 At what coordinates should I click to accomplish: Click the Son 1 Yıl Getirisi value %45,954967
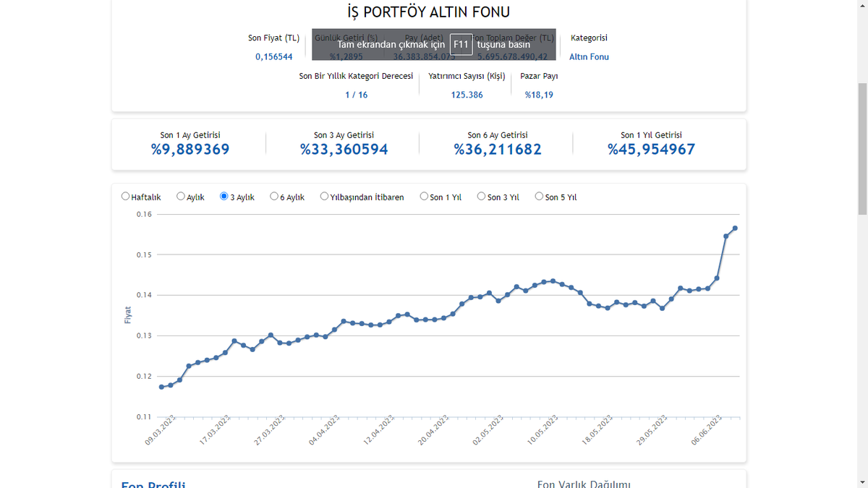(x=651, y=149)
